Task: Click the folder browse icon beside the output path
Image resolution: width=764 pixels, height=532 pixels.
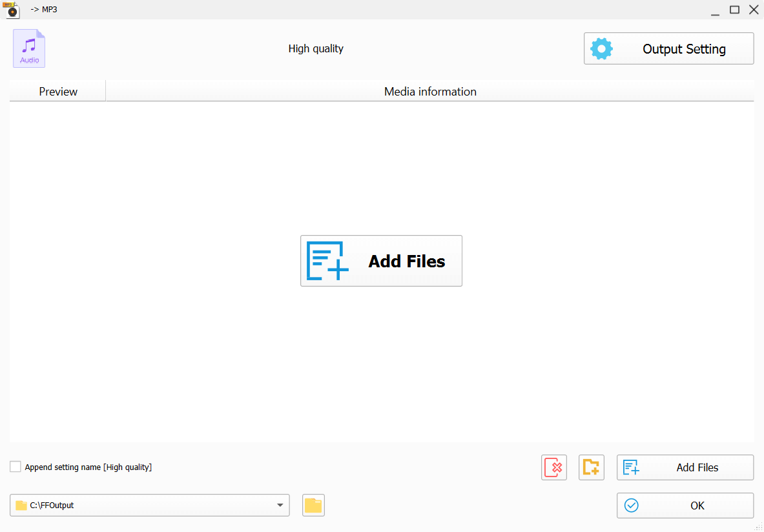Action: coord(313,505)
